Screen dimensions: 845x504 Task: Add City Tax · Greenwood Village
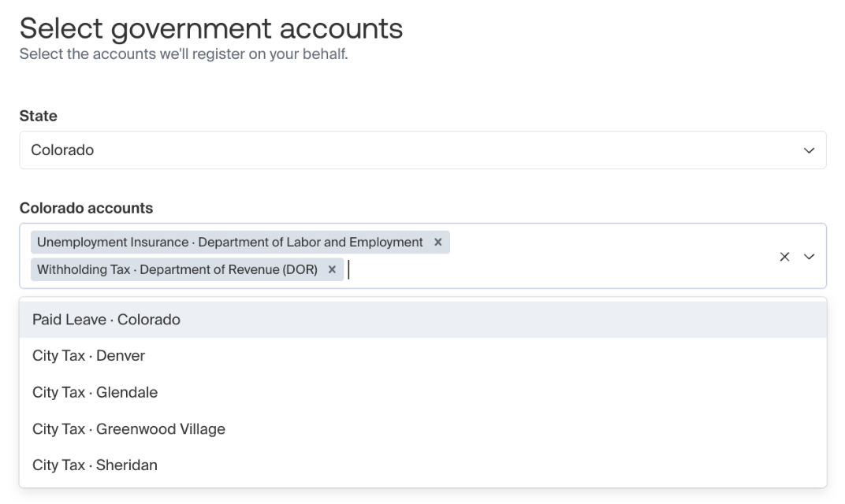pyautogui.click(x=129, y=429)
